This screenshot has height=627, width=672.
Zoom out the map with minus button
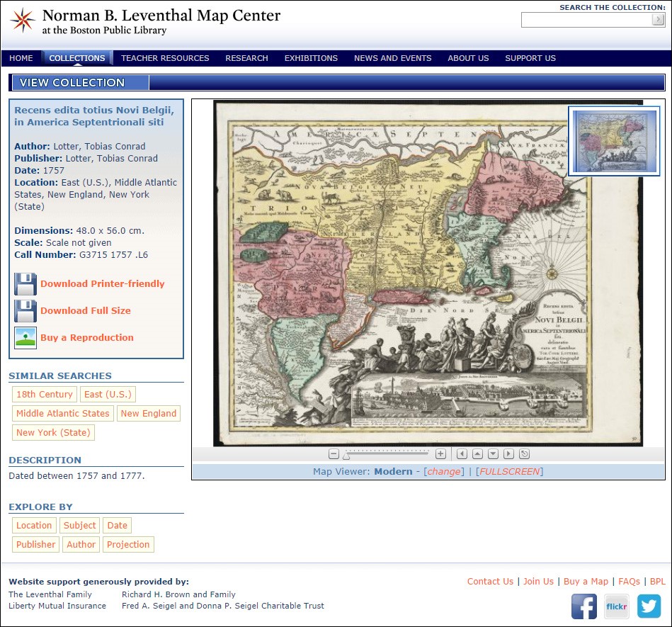(334, 454)
